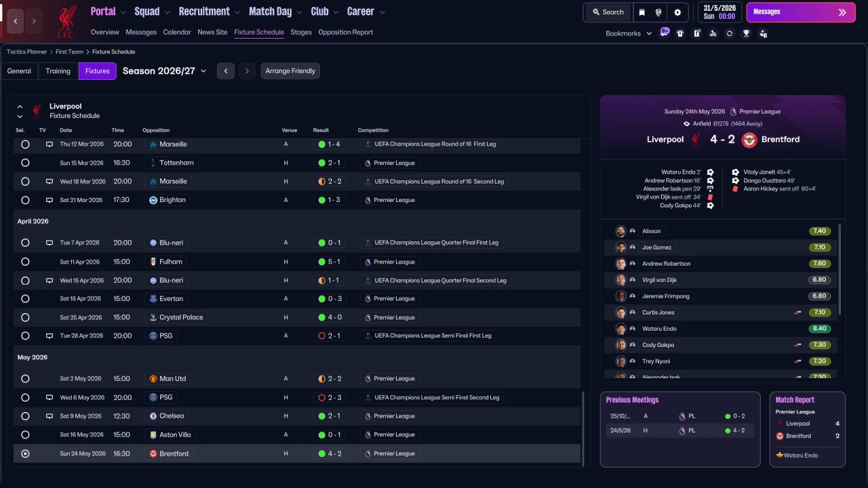Click the Tactics Planner breadcrumb link

(27, 52)
